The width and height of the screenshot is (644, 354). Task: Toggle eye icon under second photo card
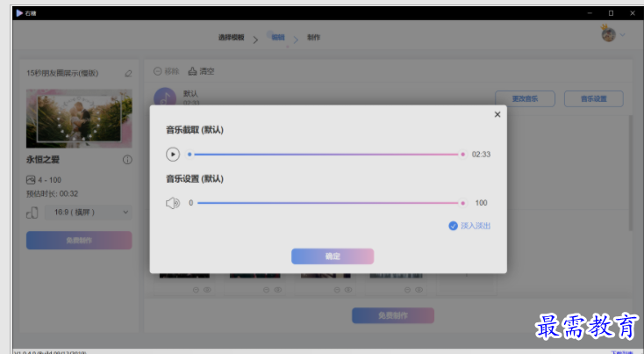[277, 290]
